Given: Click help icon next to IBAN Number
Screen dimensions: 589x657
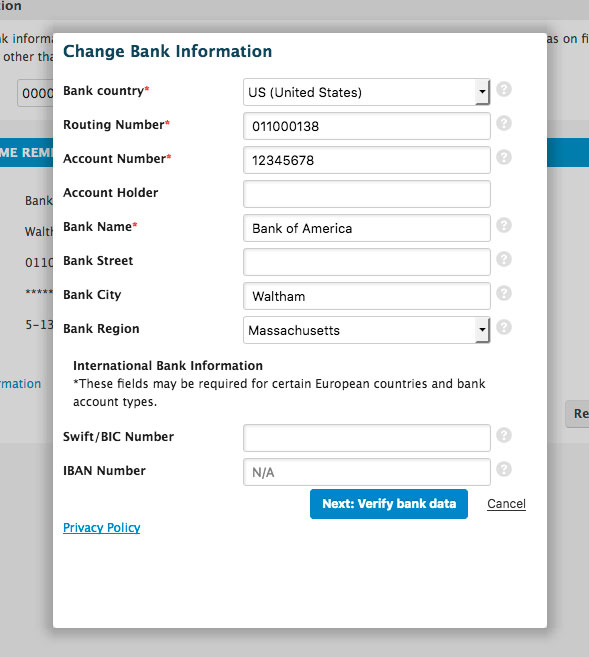Looking at the screenshot, I should pos(504,469).
